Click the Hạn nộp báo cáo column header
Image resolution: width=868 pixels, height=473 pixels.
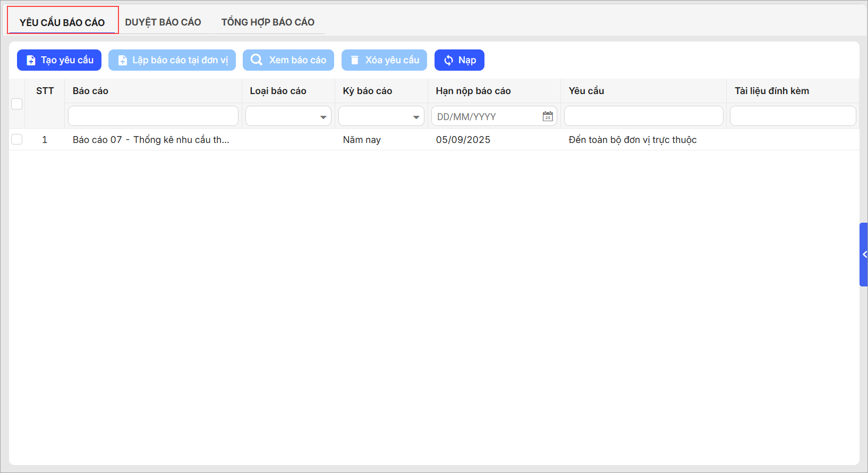click(x=473, y=91)
